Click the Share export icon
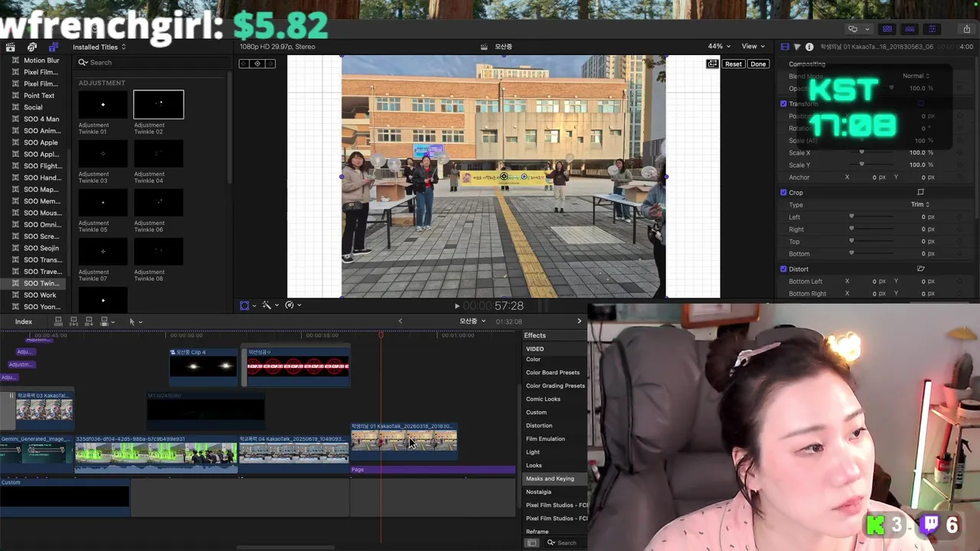The image size is (980, 551). tap(966, 29)
